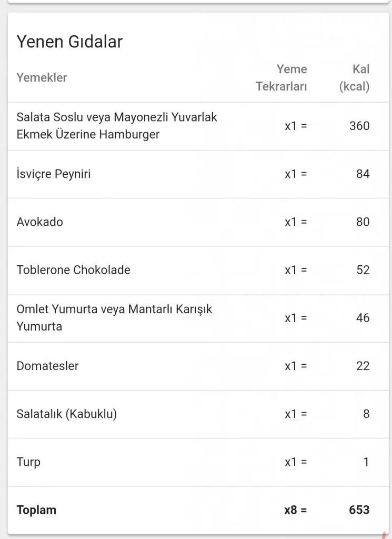This screenshot has width=392, height=539.
Task: Click the 84 kcal value for İsviçre Peyniri
Action: [x=363, y=174]
